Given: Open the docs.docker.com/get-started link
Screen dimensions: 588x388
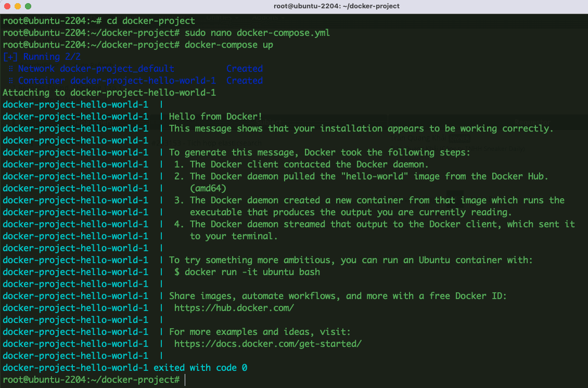Looking at the screenshot, I should (x=267, y=344).
